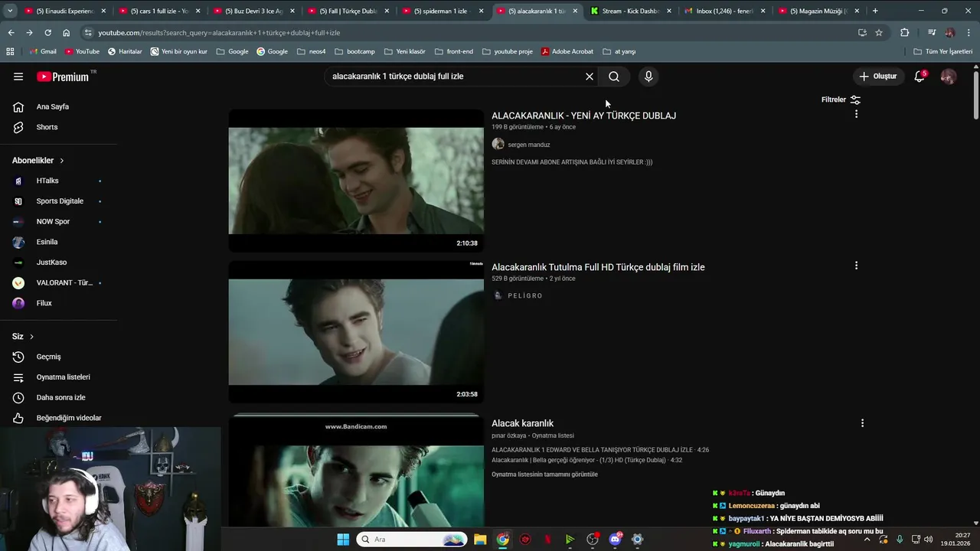Open the tab search dropdown arrow
This screenshot has height=551, width=980.
(9, 11)
